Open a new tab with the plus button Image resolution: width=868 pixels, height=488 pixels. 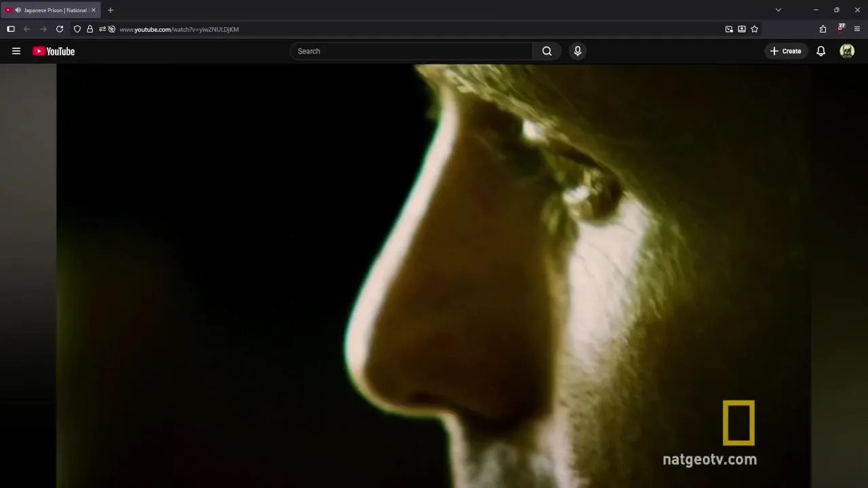click(111, 10)
